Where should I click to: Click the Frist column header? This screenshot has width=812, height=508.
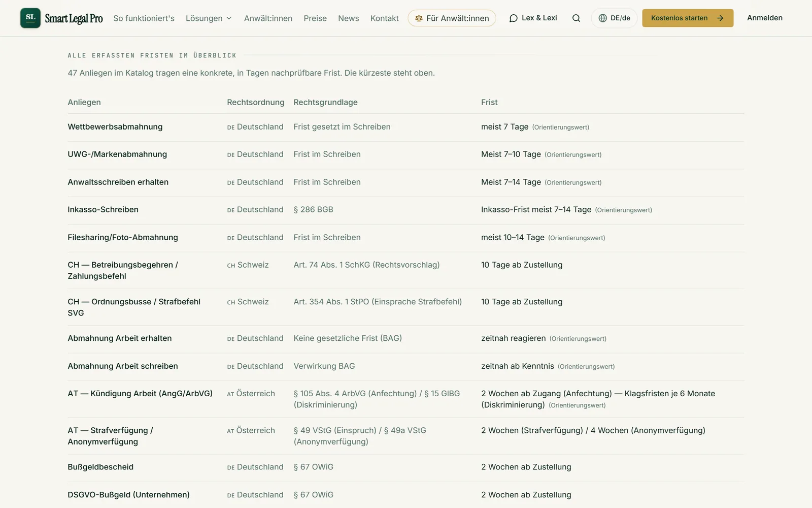(x=489, y=102)
